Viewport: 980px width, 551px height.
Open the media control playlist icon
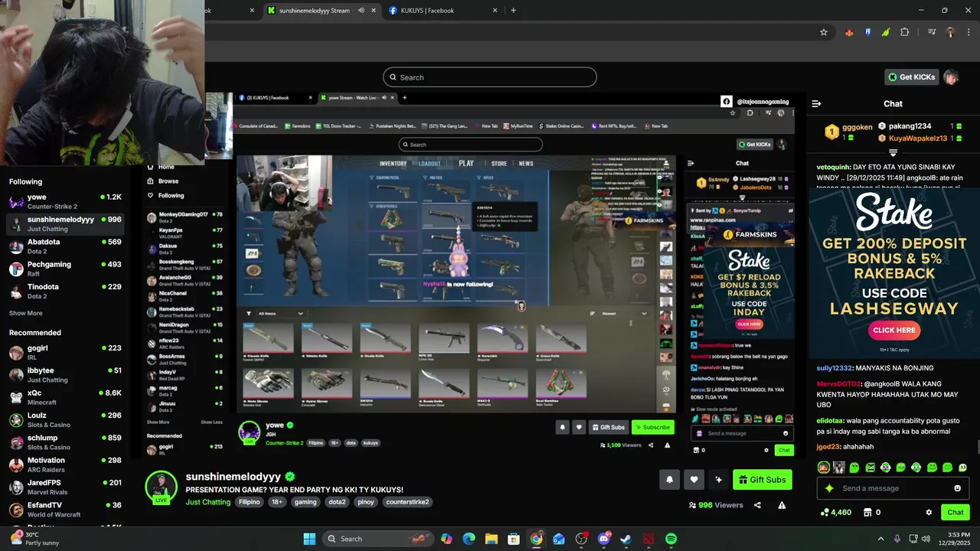(x=932, y=32)
